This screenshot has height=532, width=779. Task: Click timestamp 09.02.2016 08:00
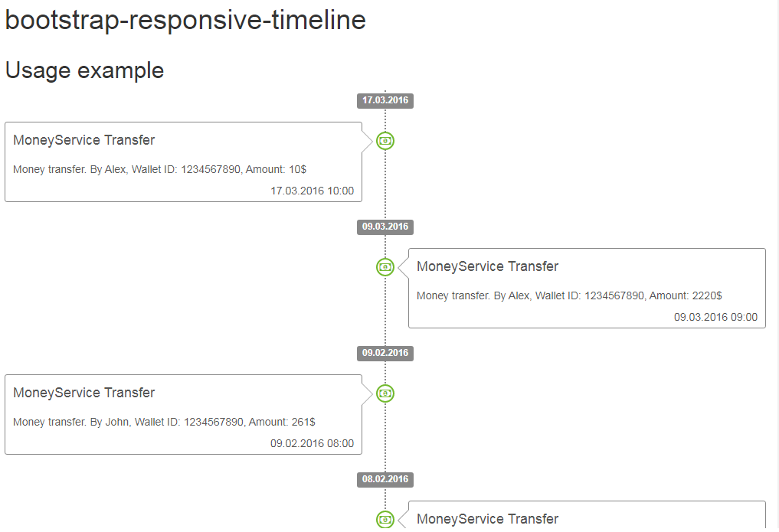point(312,444)
